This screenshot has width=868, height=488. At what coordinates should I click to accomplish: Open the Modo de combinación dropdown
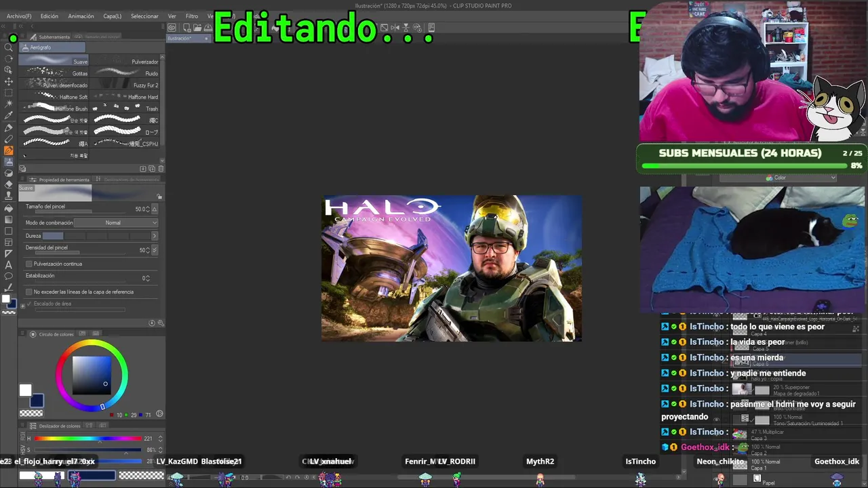coord(116,223)
